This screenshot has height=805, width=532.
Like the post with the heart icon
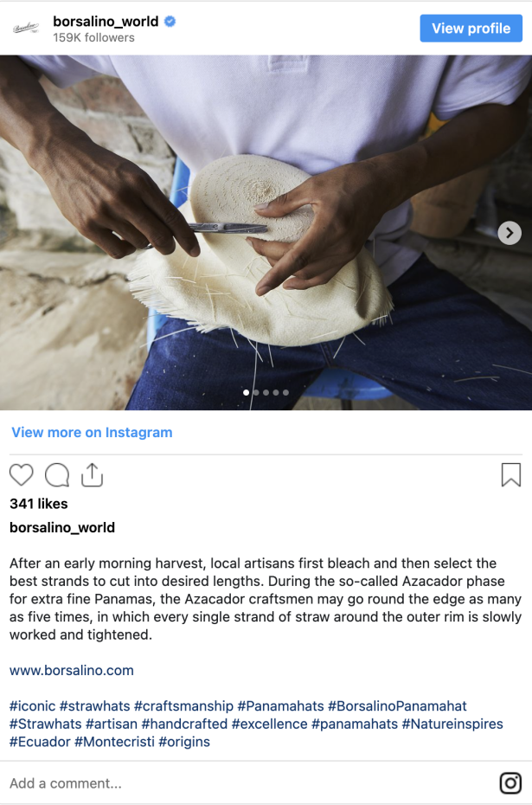coord(21,475)
